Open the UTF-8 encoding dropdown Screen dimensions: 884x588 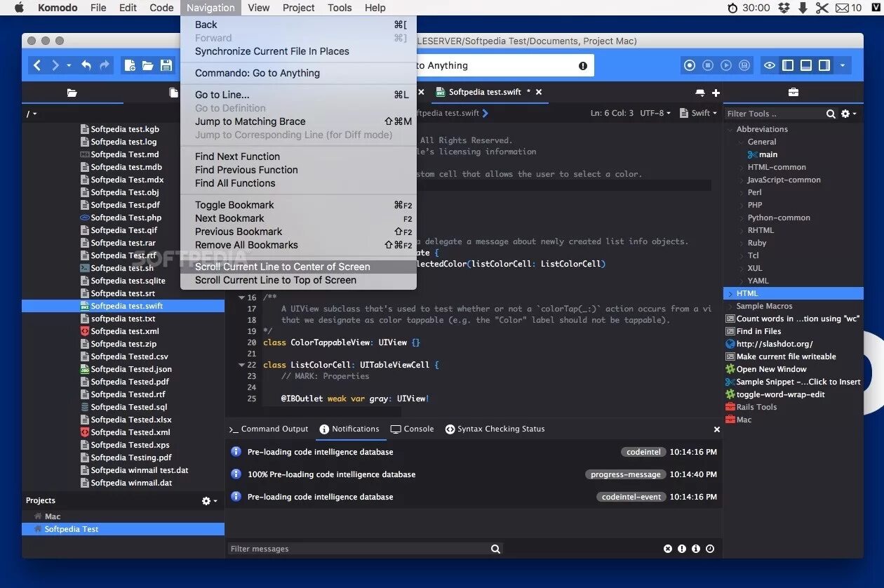655,113
